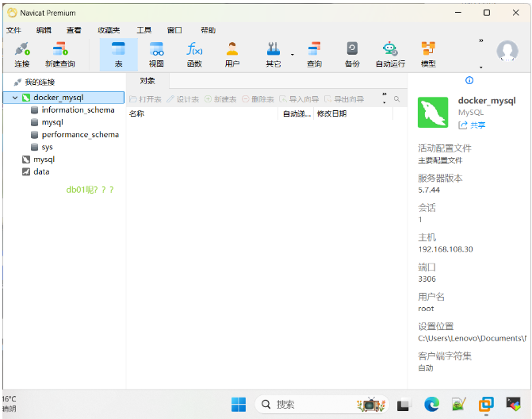
Task: Open the Favorites (收藏夹) menu
Action: [x=109, y=30]
